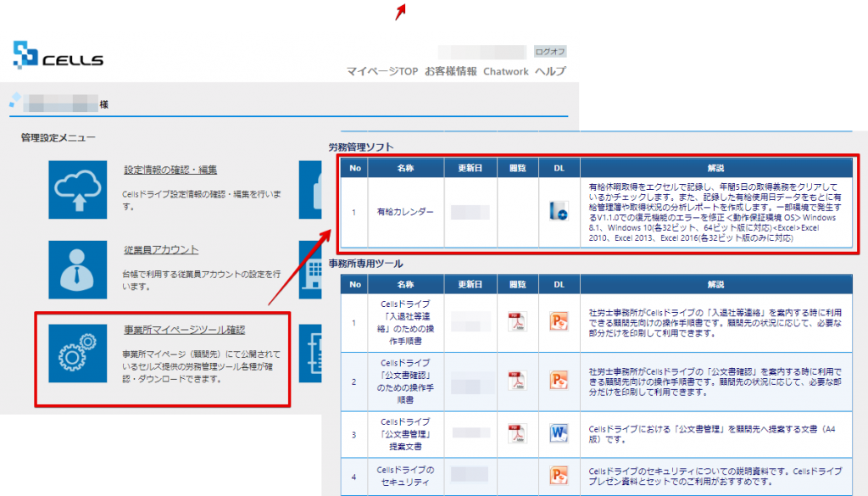The width and height of the screenshot is (868, 496).
Task: Download PowerPoint for 公文書確認 procedure manual
Action: [x=559, y=381]
